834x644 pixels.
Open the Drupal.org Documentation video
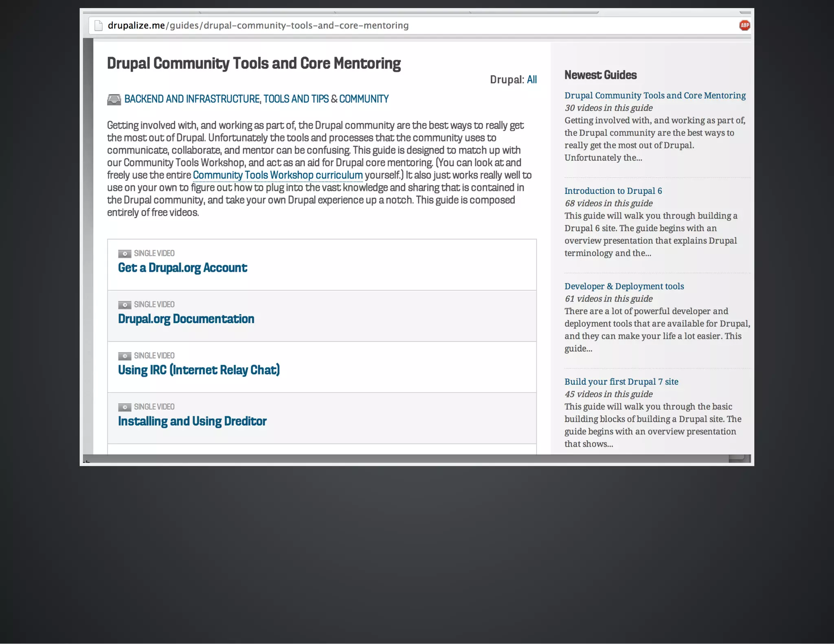(x=186, y=319)
